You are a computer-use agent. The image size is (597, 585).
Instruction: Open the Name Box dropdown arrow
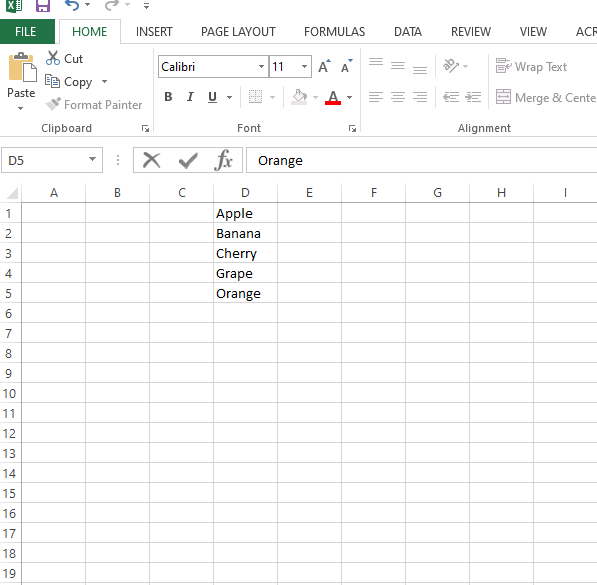[93, 159]
